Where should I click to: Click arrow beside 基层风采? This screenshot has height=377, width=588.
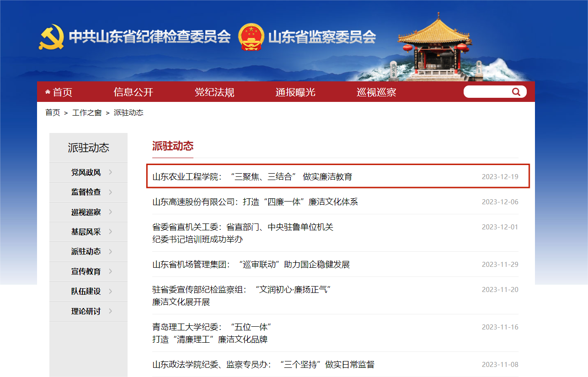coord(110,232)
